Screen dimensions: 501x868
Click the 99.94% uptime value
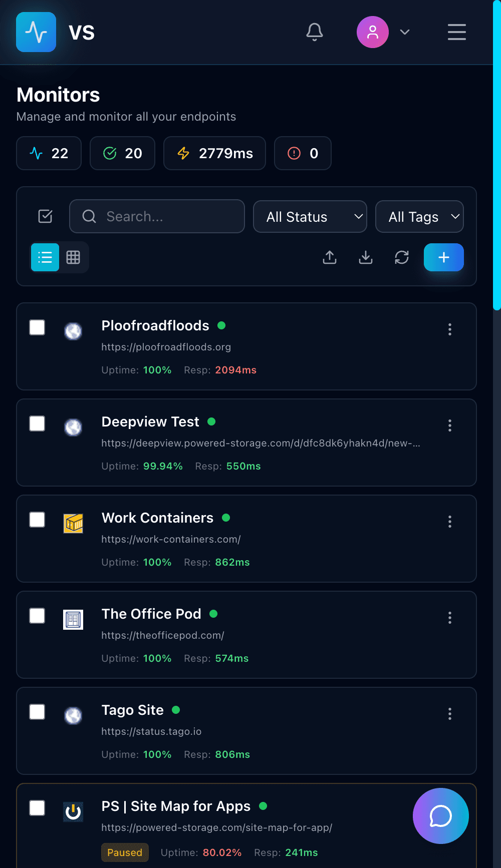tap(163, 466)
